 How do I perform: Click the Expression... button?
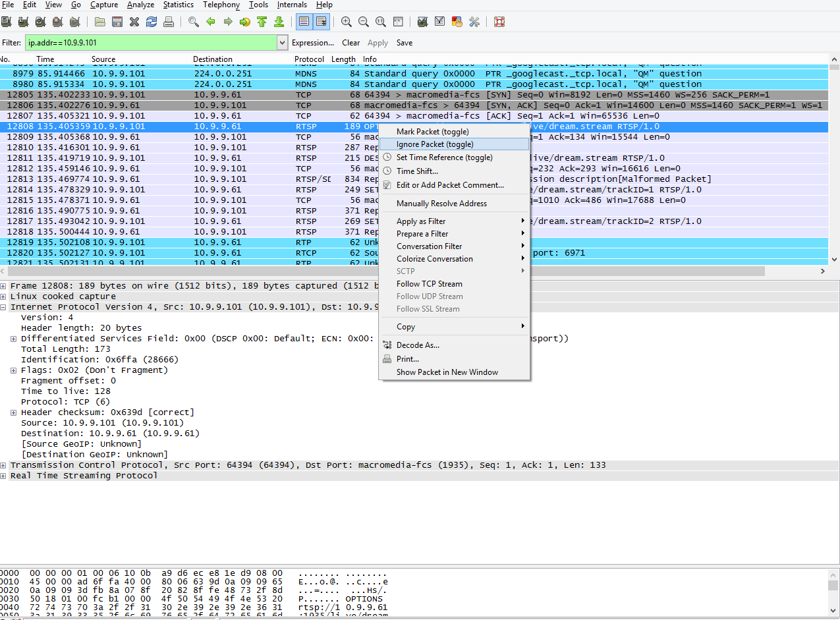point(313,43)
